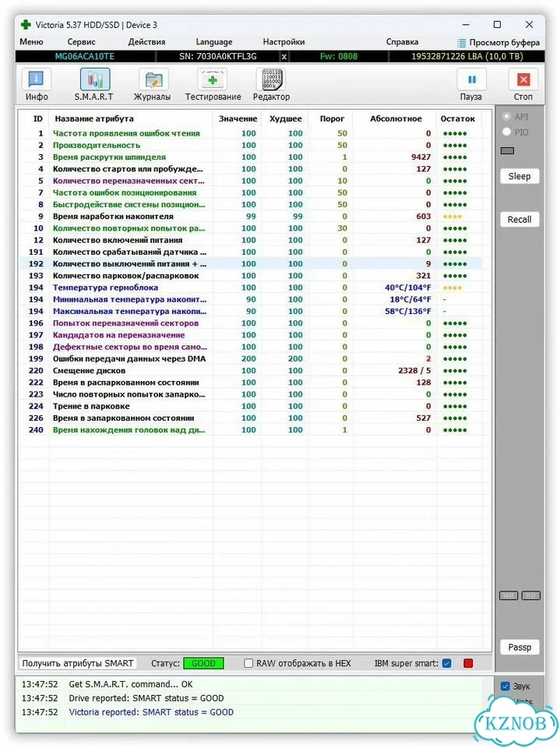Screen dimensions: 560x748
Task: Select Ошибки передачи данных через DMA row
Action: click(x=251, y=358)
